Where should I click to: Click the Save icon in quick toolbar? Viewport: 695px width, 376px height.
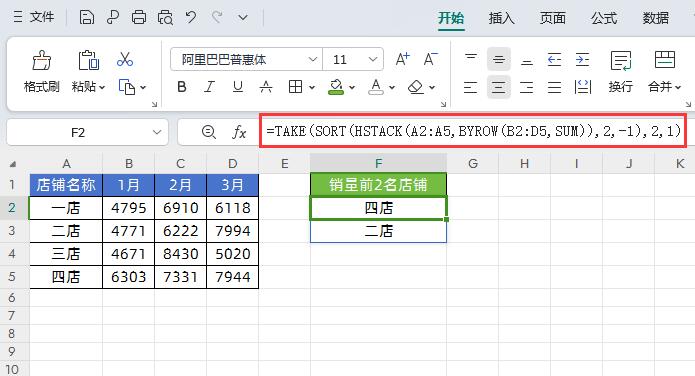[86, 18]
